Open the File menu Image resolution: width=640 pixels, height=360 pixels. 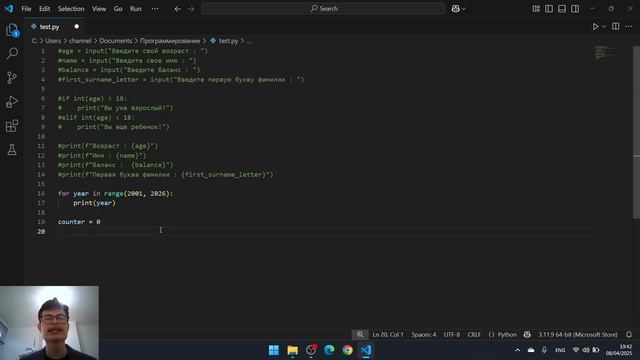click(26, 9)
